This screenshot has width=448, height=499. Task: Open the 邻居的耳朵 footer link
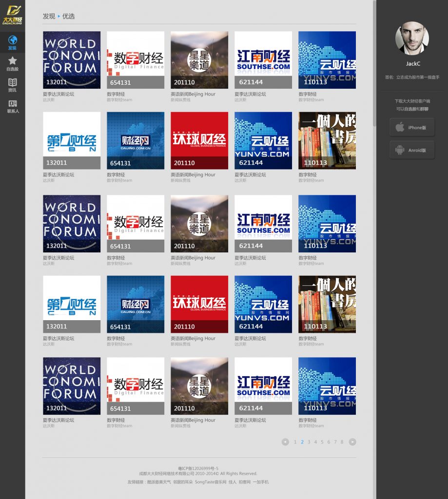[x=183, y=482]
